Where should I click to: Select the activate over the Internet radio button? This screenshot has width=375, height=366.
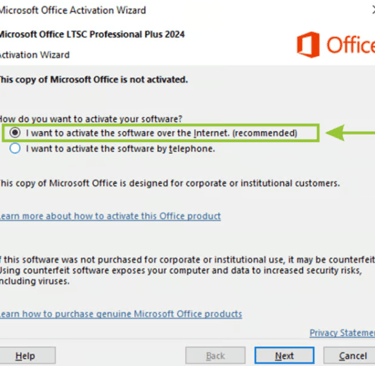[x=15, y=133]
